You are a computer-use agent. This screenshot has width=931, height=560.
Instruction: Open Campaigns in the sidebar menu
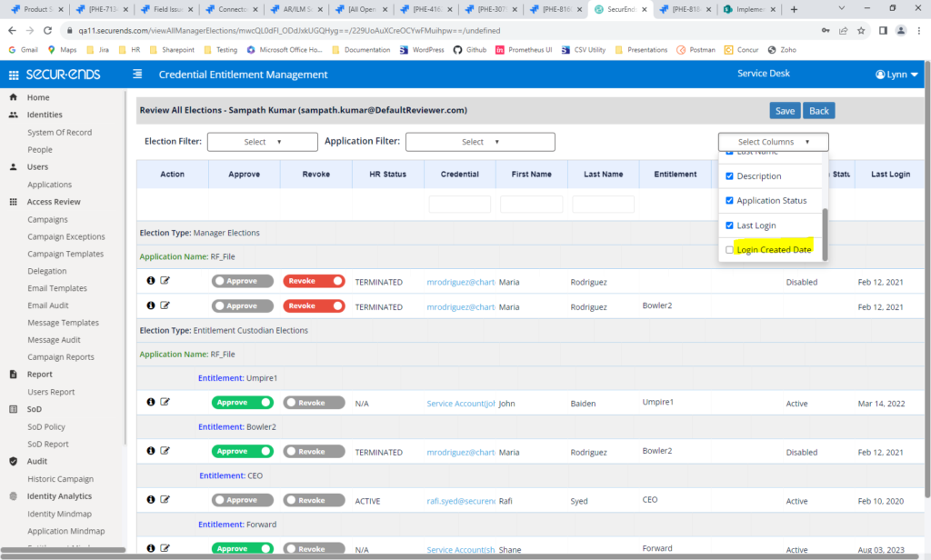(47, 219)
